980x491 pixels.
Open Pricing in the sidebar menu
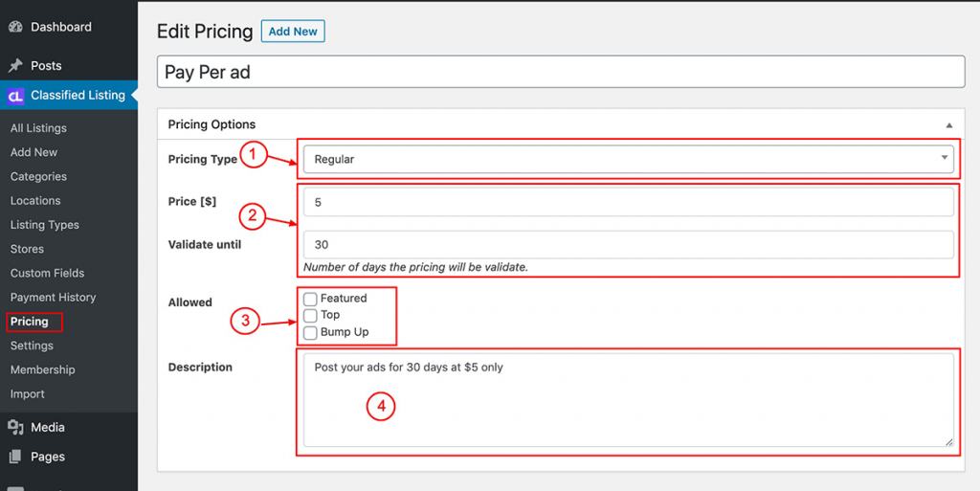30,322
